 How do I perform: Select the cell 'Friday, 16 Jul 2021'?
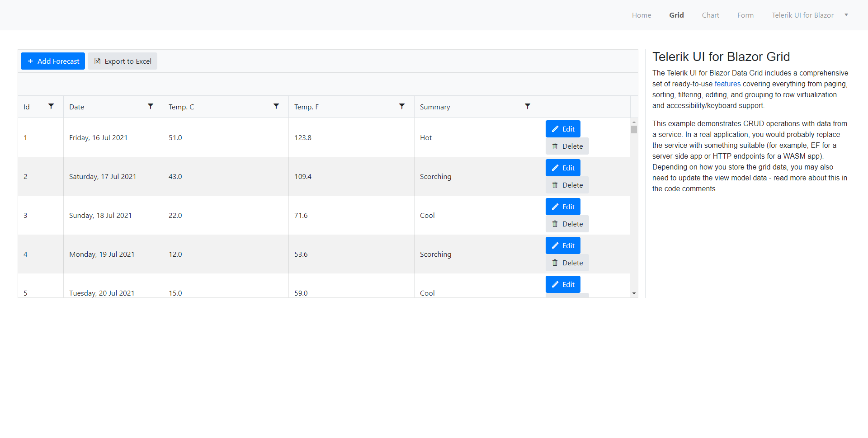(113, 137)
